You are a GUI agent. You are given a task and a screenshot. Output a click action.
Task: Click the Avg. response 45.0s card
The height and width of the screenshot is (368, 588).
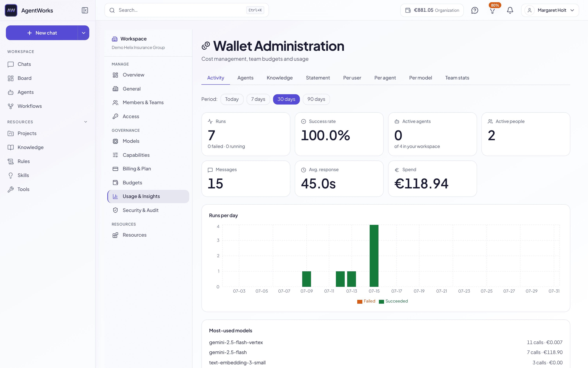coord(339,179)
